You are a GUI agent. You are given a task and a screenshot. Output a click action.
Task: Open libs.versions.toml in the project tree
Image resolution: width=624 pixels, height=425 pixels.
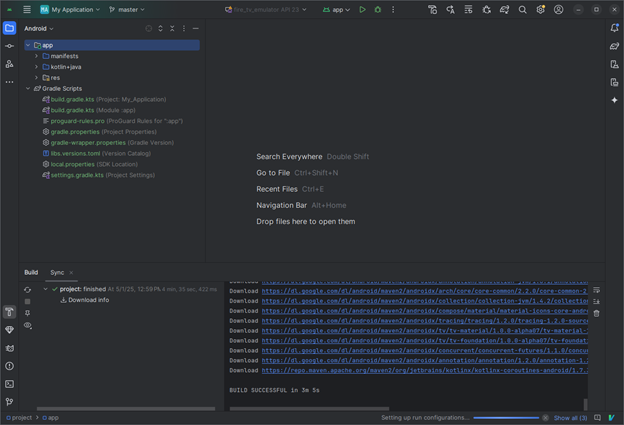76,153
